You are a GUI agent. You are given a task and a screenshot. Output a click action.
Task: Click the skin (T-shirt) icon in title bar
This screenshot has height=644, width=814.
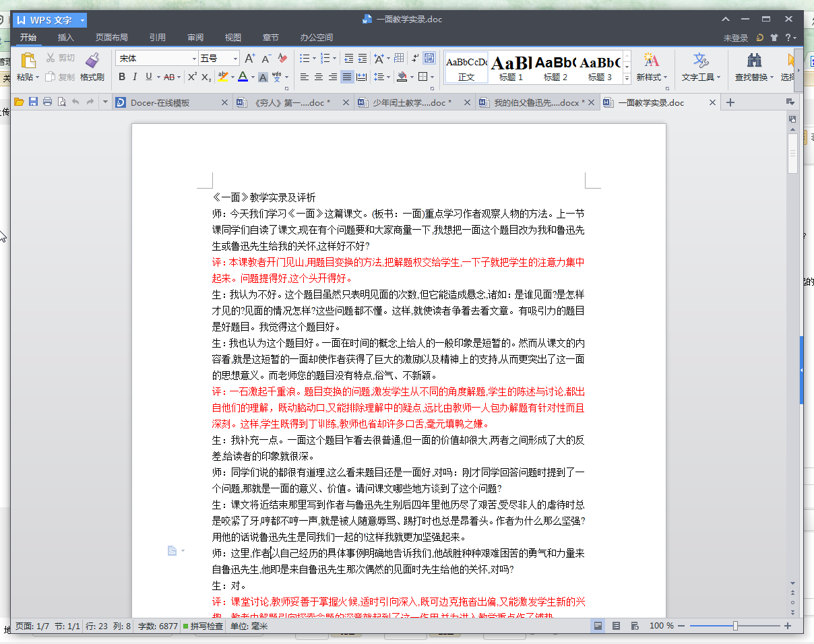774,38
